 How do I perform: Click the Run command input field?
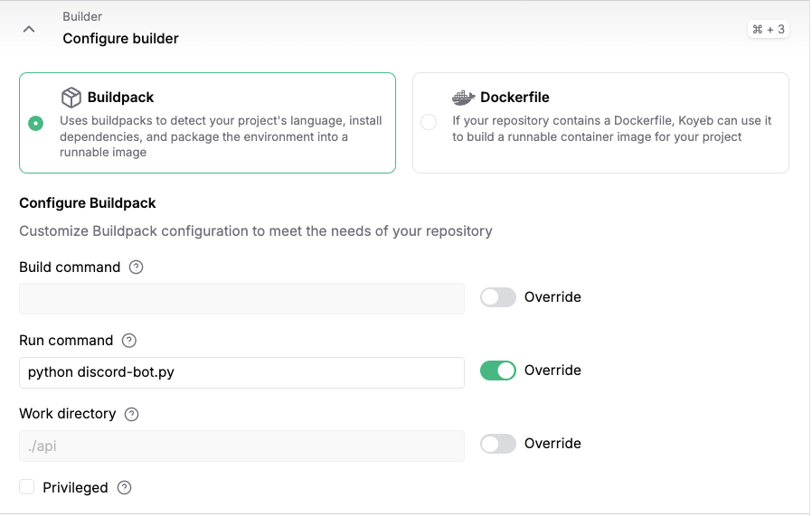click(241, 372)
